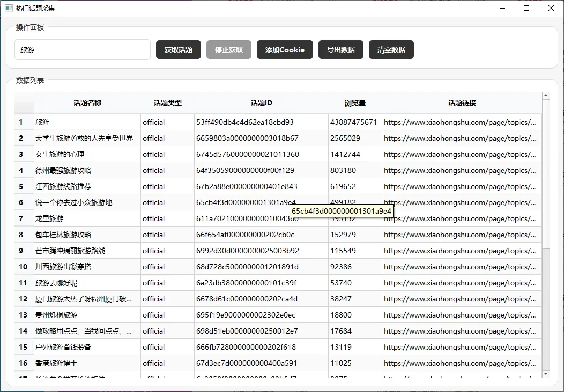Viewport: 564px width, 392px height.
Task: Clear the table using 清空数据
Action: tap(391, 50)
